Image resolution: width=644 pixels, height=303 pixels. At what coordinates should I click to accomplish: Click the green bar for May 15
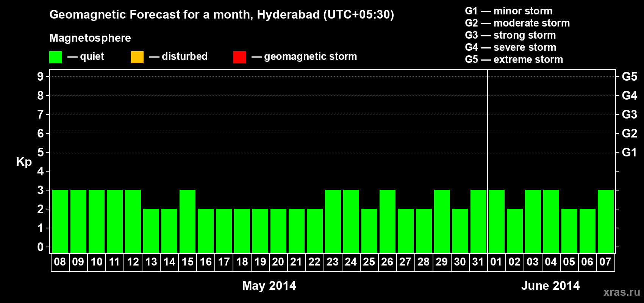188,221
